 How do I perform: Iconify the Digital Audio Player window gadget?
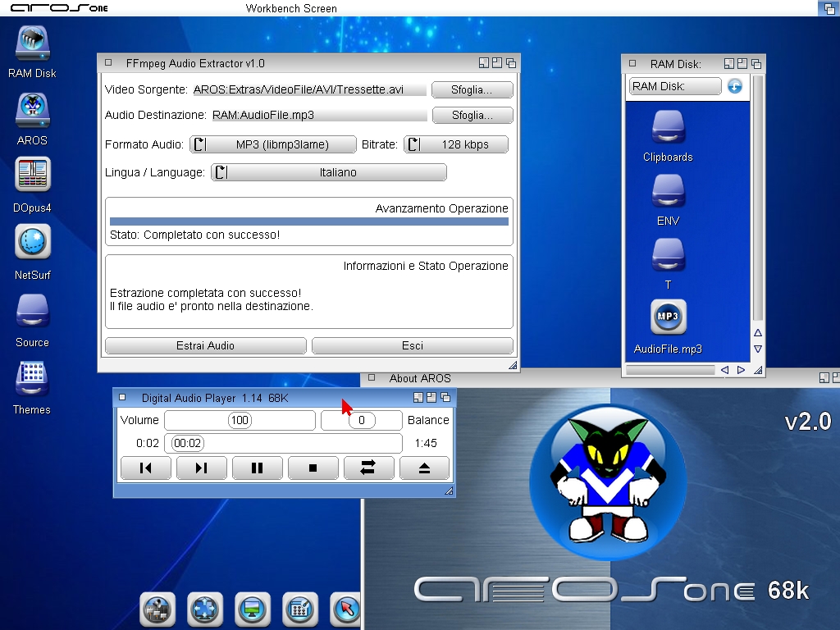click(x=418, y=398)
